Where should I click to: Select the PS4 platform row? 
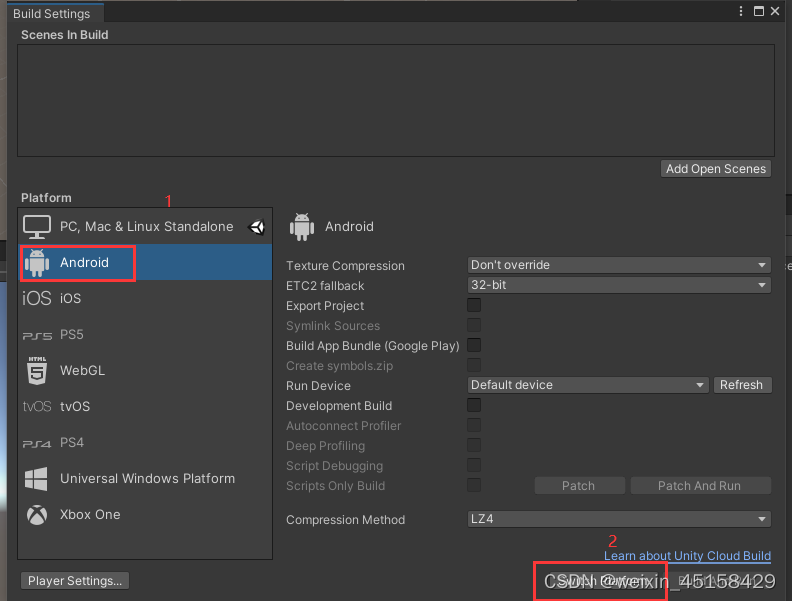tap(145, 443)
